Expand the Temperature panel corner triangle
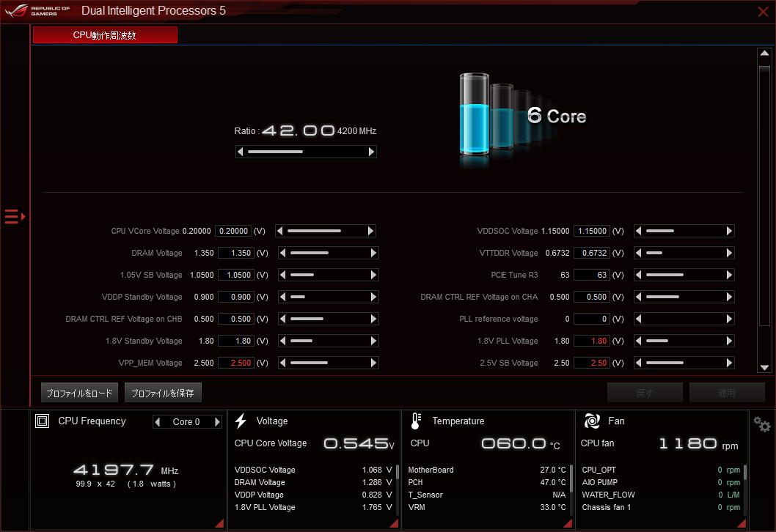 click(x=568, y=524)
